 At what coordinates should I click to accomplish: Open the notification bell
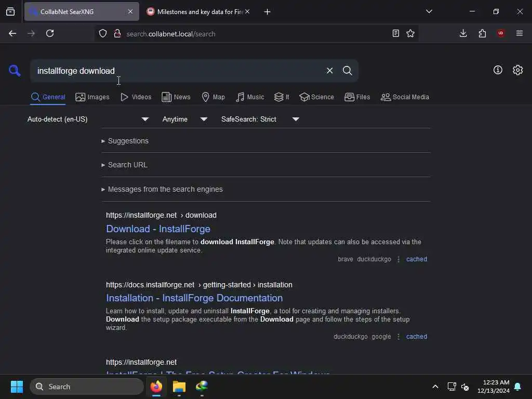[517, 387]
